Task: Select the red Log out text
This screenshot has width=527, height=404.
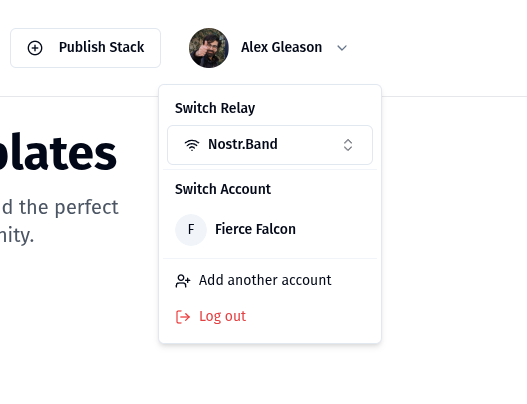Action: click(x=222, y=317)
